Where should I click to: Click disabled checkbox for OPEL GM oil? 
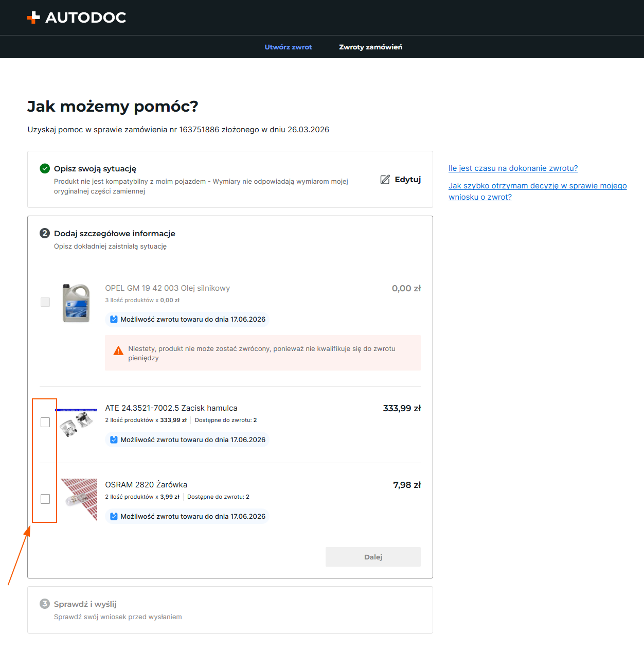coord(45,302)
